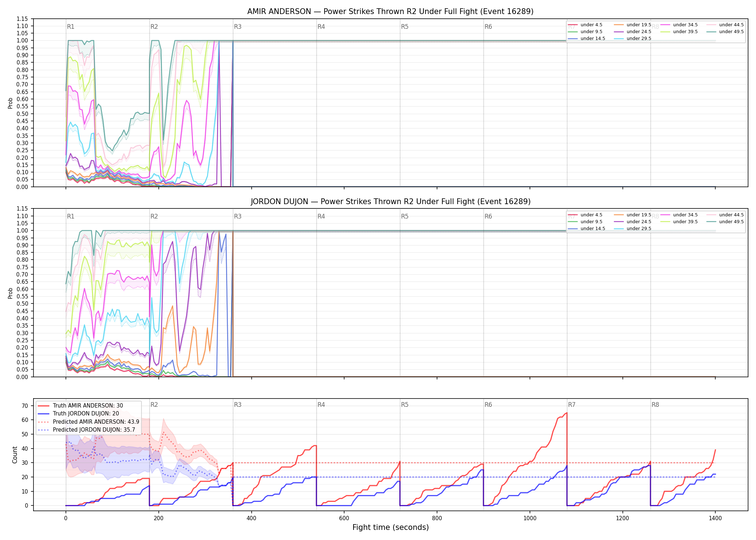Image resolution: width=756 pixels, height=540 pixels.
Task: Click the R6 round label in JORDON DUJON chart
Action: pyautogui.click(x=488, y=216)
